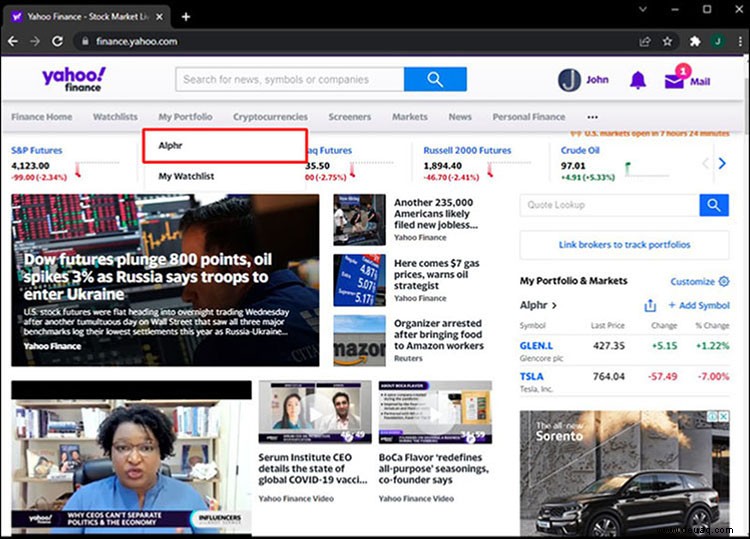Open Dow futures plunge headline story
This screenshot has height=539, width=750.
pos(148,276)
